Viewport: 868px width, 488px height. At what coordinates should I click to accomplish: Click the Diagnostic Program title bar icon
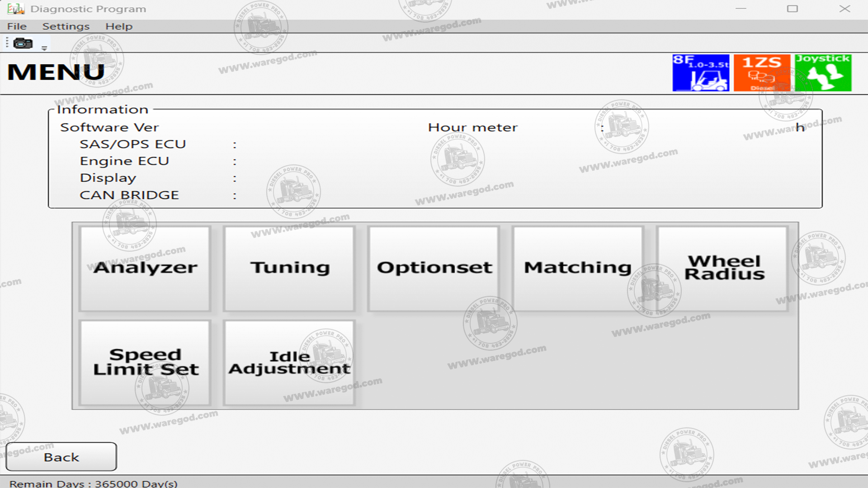[x=15, y=9]
